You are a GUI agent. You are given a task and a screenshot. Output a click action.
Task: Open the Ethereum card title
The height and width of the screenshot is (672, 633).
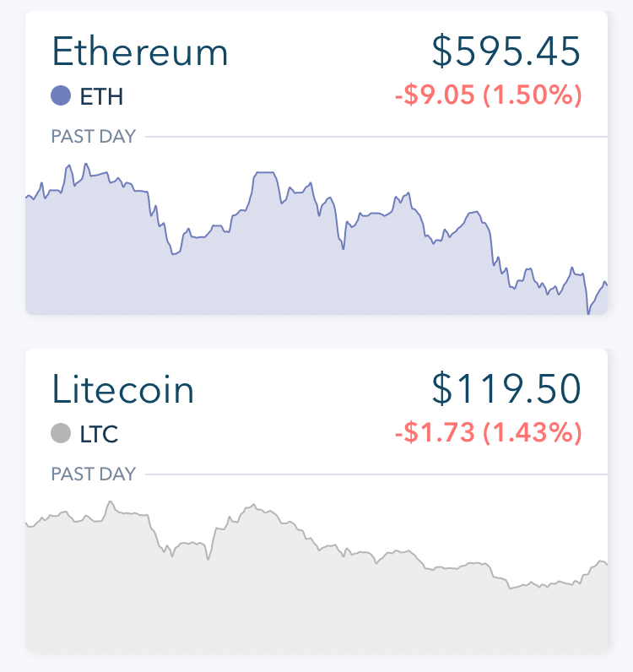click(140, 51)
